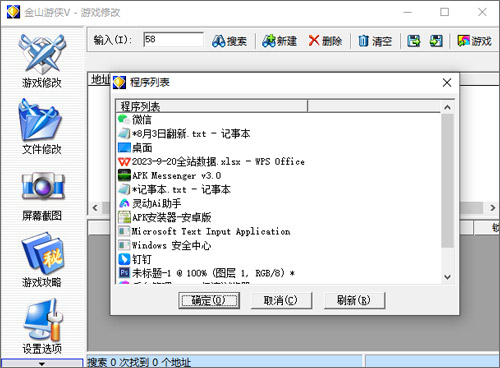Click the 刷新(R) button
The height and width of the screenshot is (368, 500).
[355, 301]
